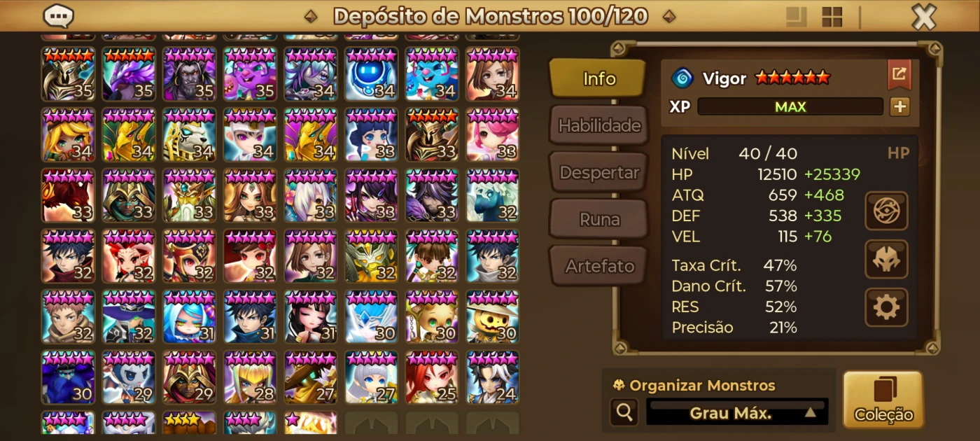Screen dimensions: 980x441
Task: Open the Despertar tab
Action: tap(598, 172)
